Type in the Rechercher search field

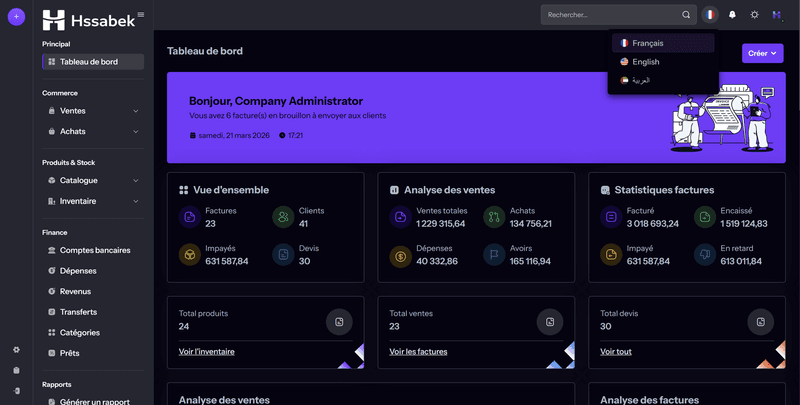[612, 15]
